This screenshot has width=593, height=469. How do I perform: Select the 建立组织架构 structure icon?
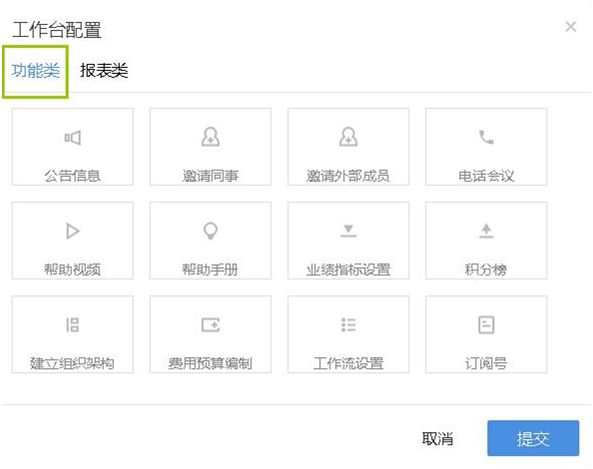[x=73, y=325]
